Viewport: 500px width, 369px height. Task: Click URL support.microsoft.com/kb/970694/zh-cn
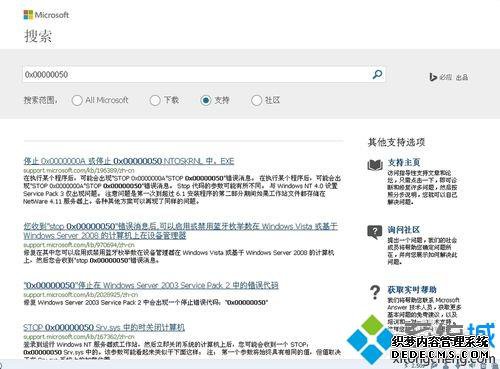(79, 245)
